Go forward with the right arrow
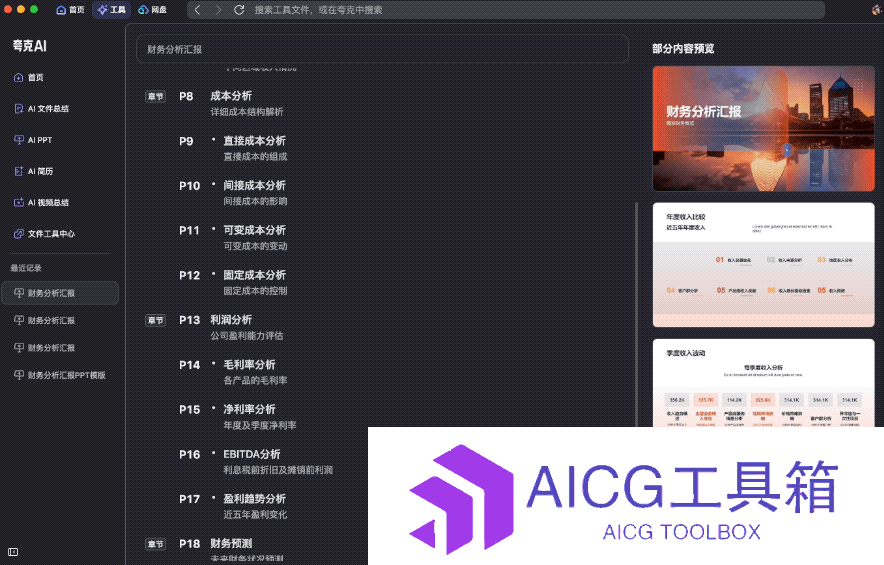Viewport: 884px width, 565px height. coord(218,10)
